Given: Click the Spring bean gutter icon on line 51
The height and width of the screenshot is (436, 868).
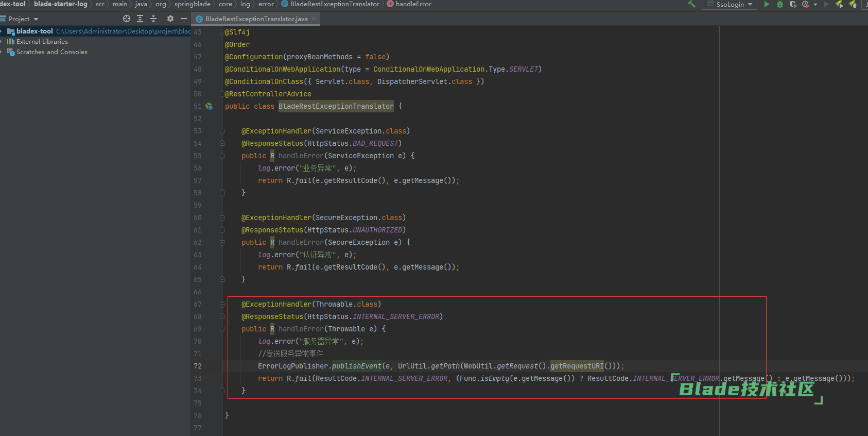Looking at the screenshot, I should [x=209, y=106].
